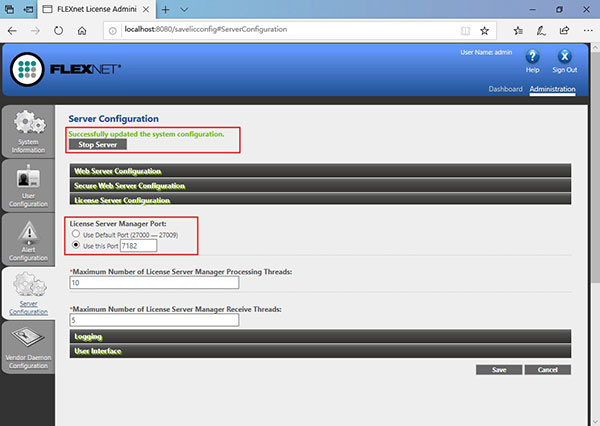Click the browser forward arrow
This screenshot has width=600, height=426.
click(35, 31)
